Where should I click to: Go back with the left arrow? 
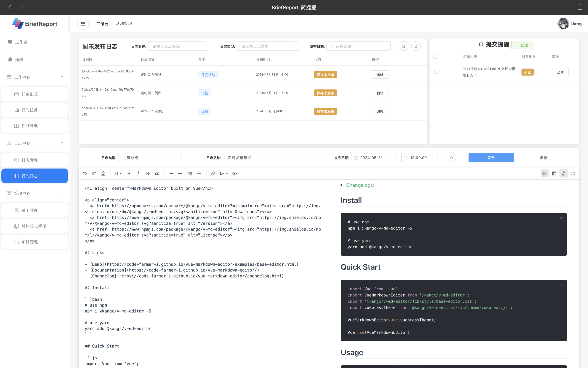pos(10,7)
